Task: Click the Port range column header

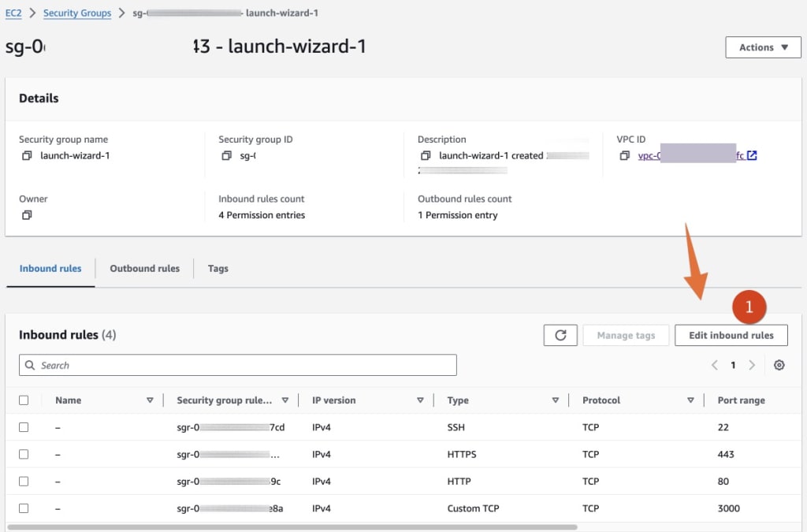Action: (741, 400)
